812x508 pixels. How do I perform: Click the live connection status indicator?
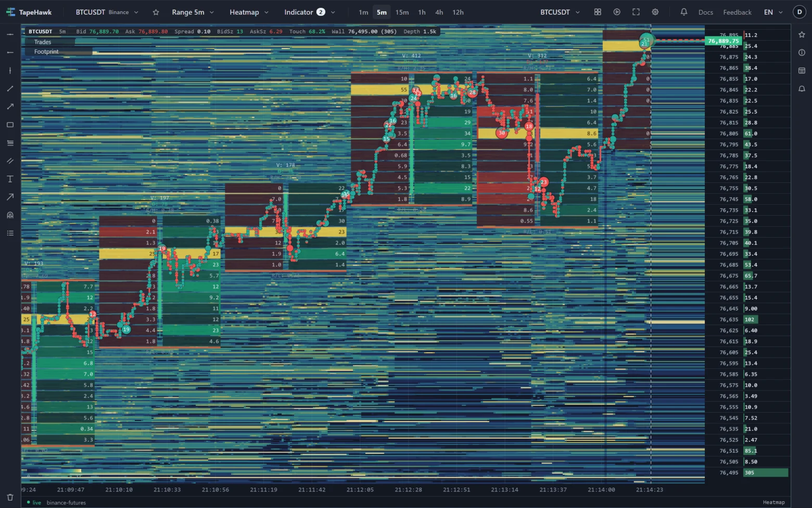pyautogui.click(x=34, y=503)
